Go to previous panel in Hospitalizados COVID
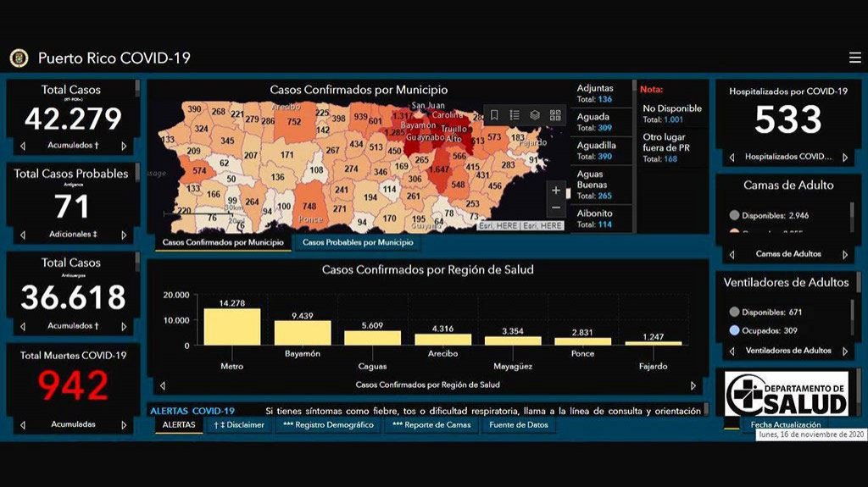This screenshot has width=868, height=487. tap(732, 158)
